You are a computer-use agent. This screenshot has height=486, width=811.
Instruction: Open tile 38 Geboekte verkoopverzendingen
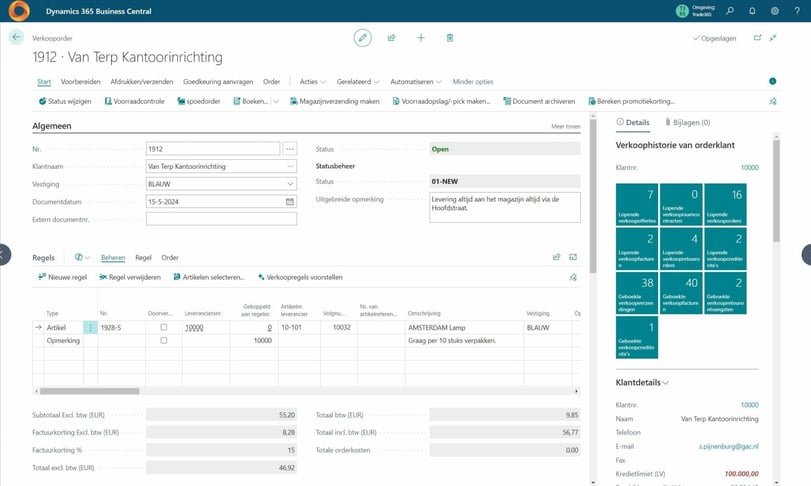coord(637,293)
